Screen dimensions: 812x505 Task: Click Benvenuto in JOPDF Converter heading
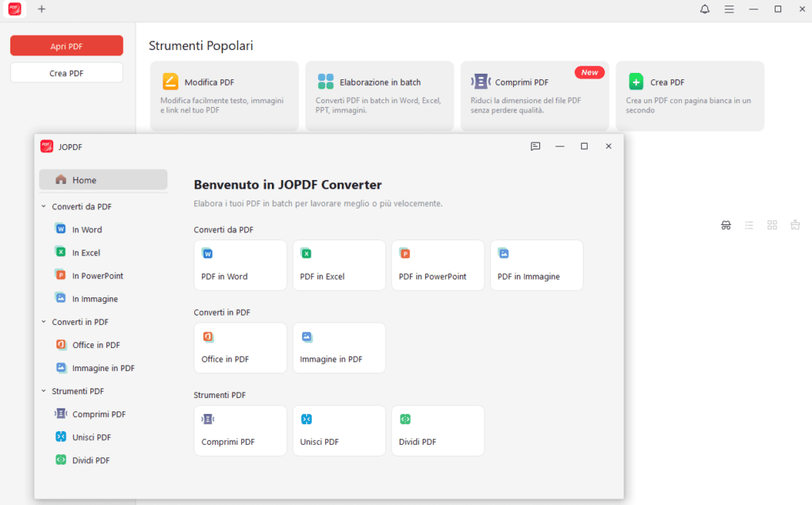click(x=287, y=185)
